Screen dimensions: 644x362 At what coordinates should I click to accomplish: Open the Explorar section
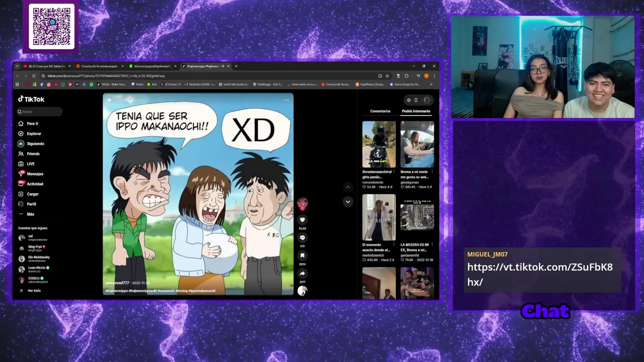30,134
